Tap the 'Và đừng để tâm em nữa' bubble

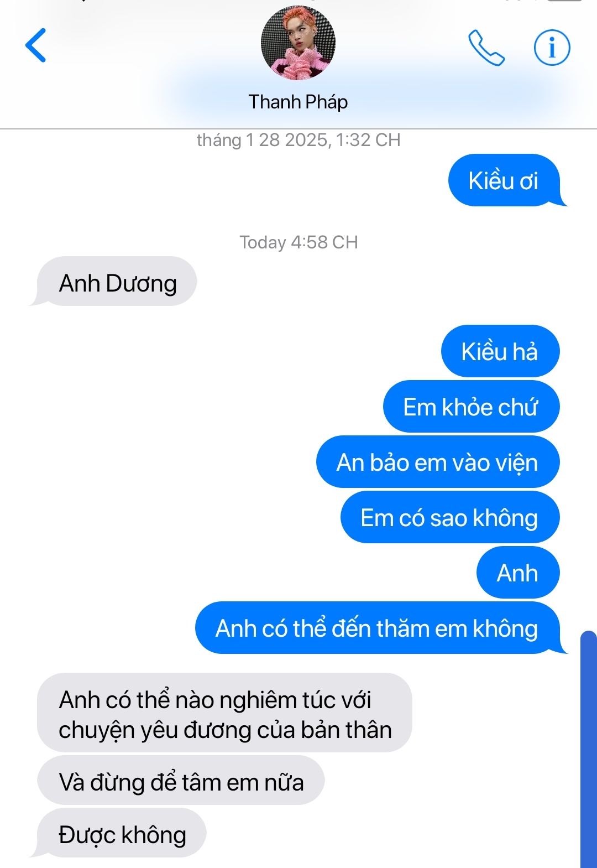click(181, 781)
